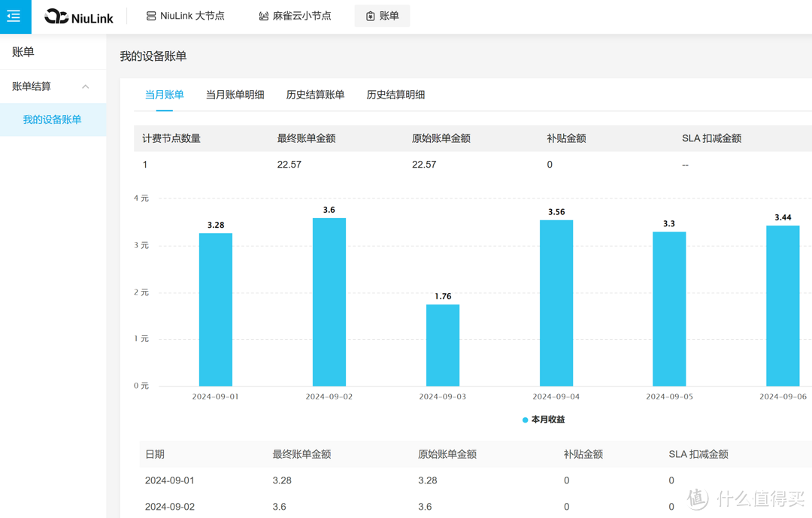Click the NiuLink logo
812x518 pixels.
click(x=77, y=16)
